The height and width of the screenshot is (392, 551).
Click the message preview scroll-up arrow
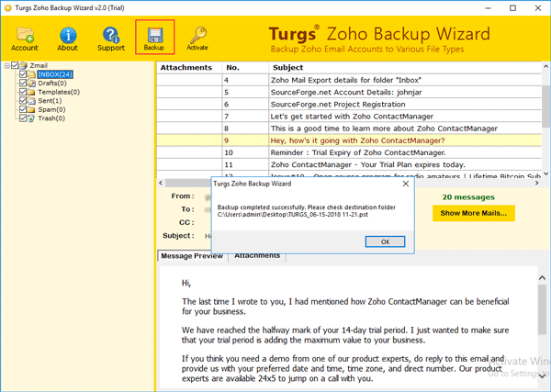pos(542,278)
